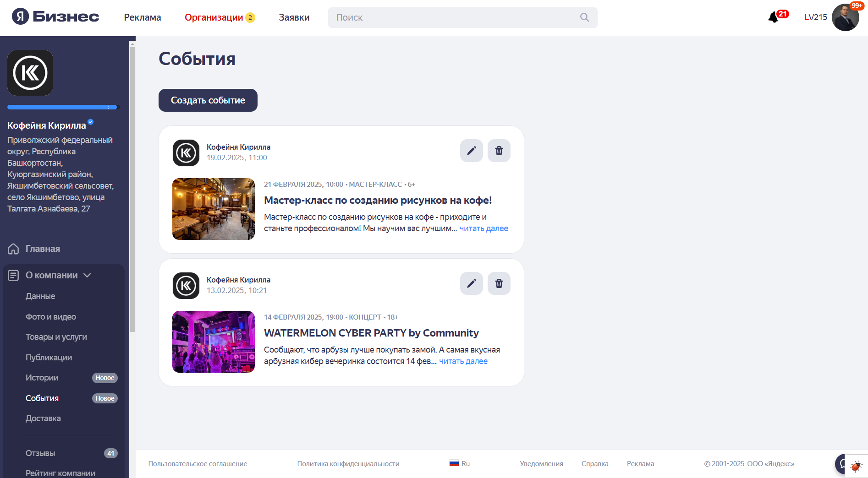This screenshot has width=868, height=478.
Task: Open the Ru language selector
Action: [x=460, y=463]
